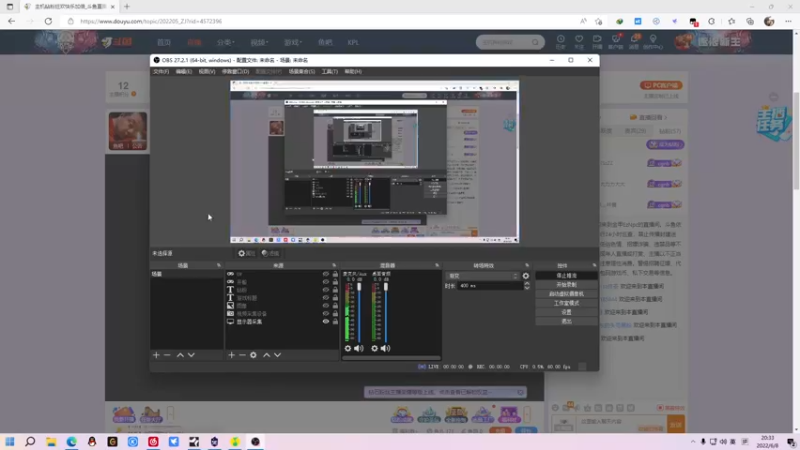Mute the Mic/Aux channel speaker icon
Image resolution: width=800 pixels, height=450 pixels.
coord(359,348)
